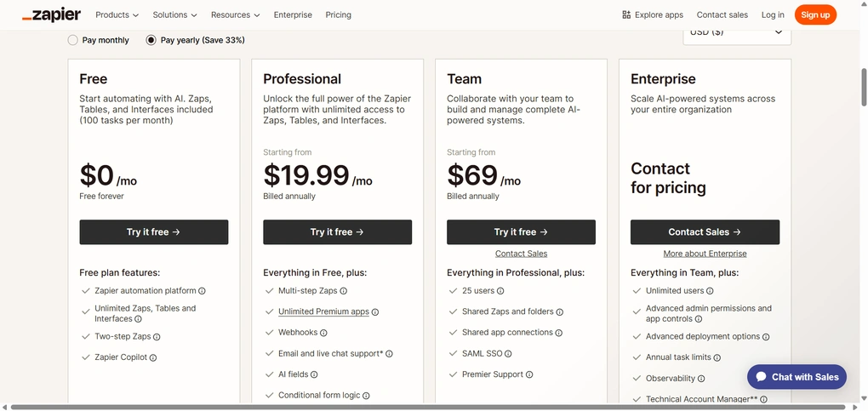This screenshot has width=868, height=411.
Task: Click info icon next to Advanced deployment options
Action: 766,337
